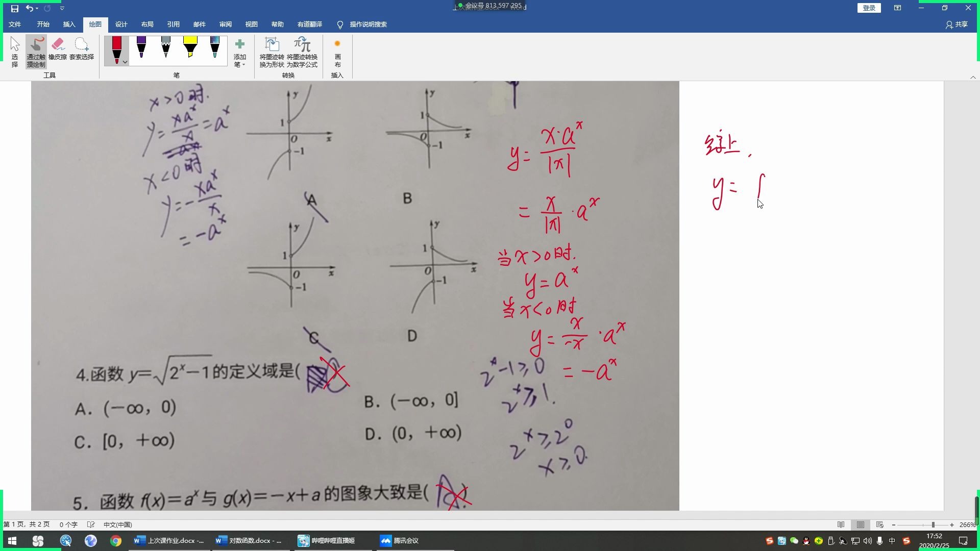
Task: Open the 审阅 review tab
Action: pos(226,24)
